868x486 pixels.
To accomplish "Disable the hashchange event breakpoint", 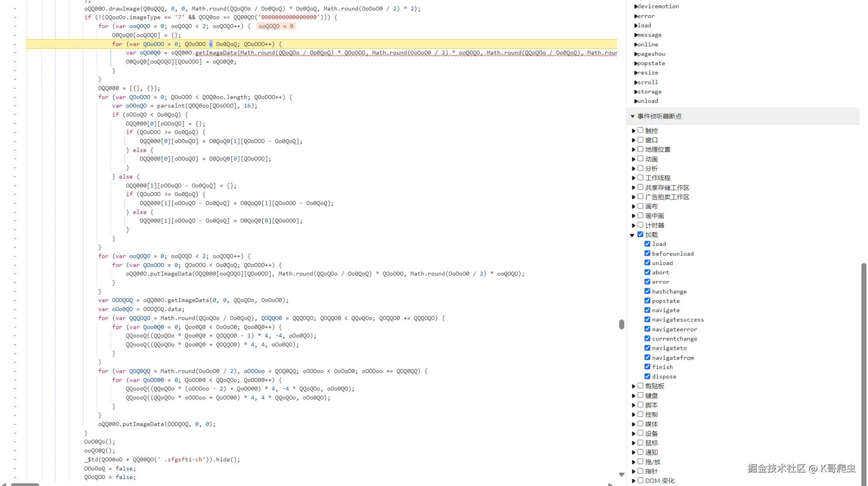I will [x=647, y=291].
